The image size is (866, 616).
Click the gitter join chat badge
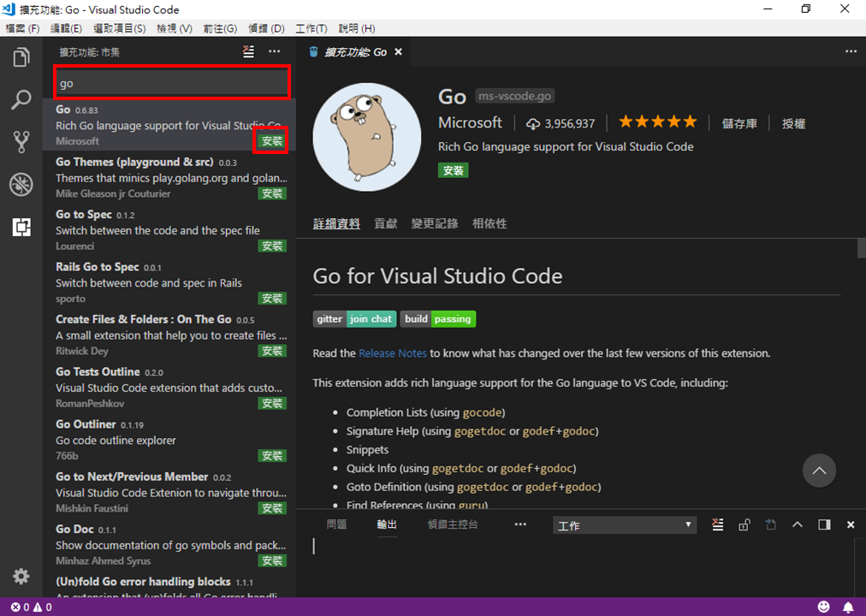pyautogui.click(x=354, y=319)
